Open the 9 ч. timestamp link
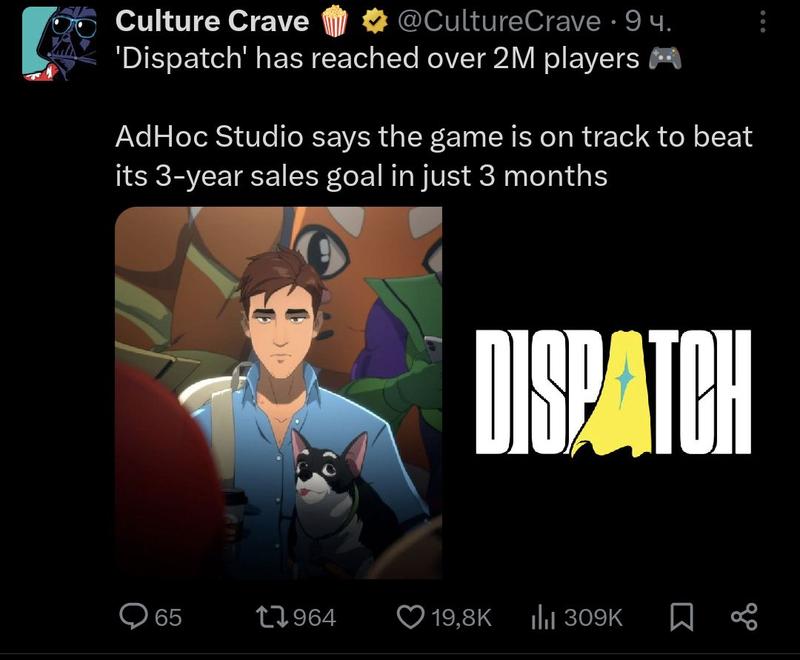 pyautogui.click(x=648, y=21)
